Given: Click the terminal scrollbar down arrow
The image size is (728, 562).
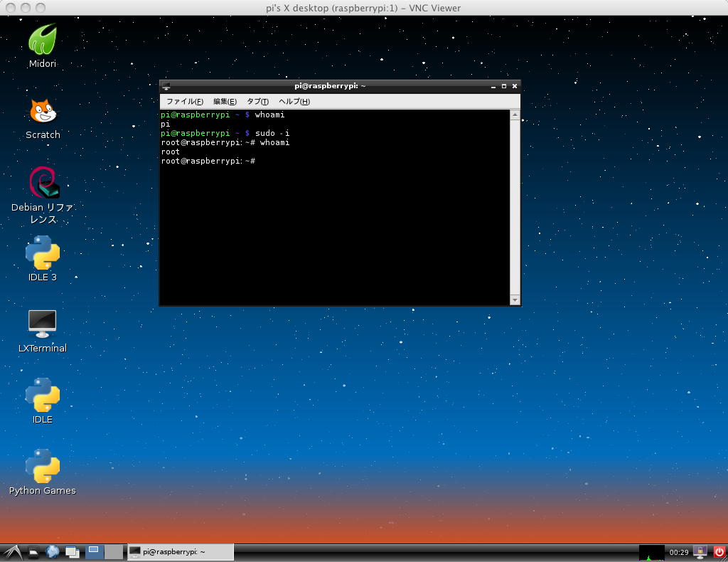Looking at the screenshot, I should point(515,301).
